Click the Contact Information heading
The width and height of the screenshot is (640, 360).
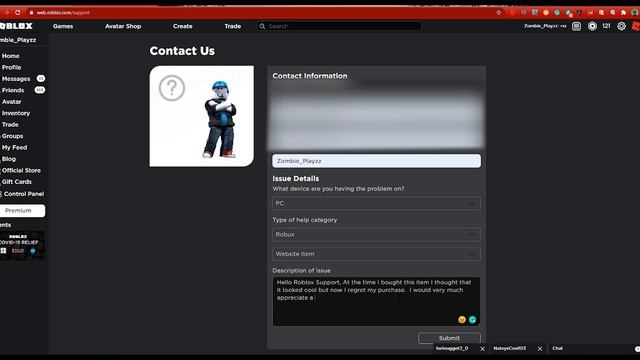tap(310, 76)
